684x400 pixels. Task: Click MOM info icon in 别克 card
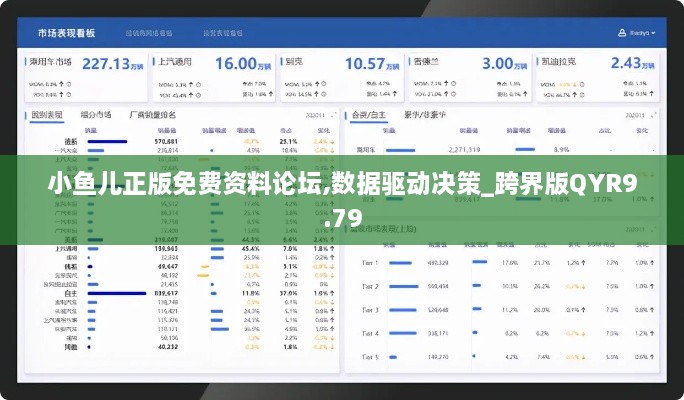(324, 84)
